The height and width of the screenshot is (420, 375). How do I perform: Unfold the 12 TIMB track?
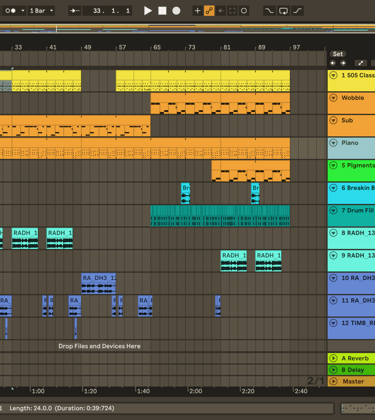(333, 323)
